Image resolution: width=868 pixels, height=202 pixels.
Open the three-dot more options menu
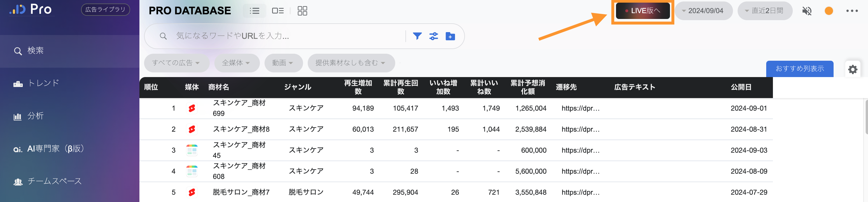(x=852, y=11)
